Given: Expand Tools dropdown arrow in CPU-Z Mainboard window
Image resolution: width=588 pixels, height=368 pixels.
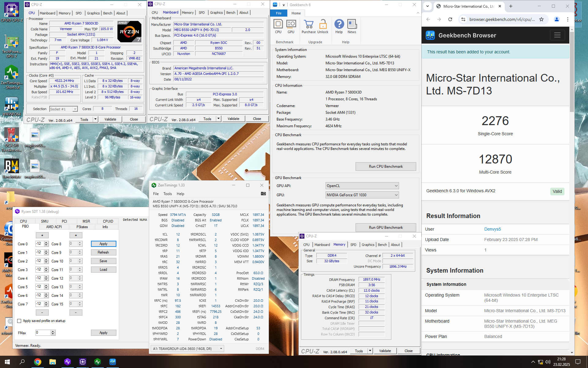Looking at the screenshot, I should pos(218,119).
